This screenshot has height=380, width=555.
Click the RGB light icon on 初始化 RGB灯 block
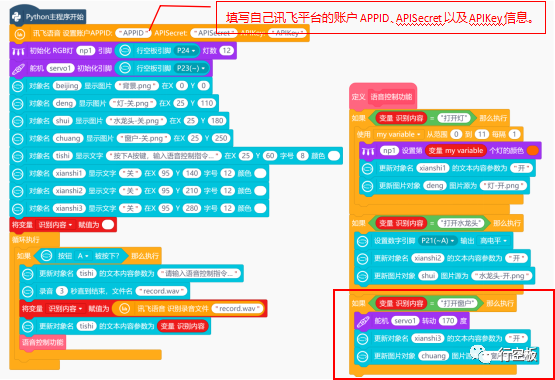click(18, 51)
